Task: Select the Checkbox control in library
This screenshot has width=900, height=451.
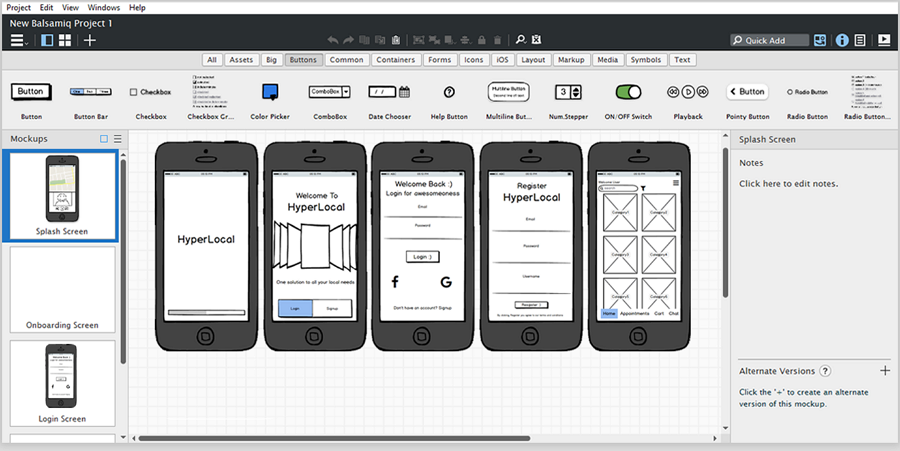Action: click(x=150, y=92)
